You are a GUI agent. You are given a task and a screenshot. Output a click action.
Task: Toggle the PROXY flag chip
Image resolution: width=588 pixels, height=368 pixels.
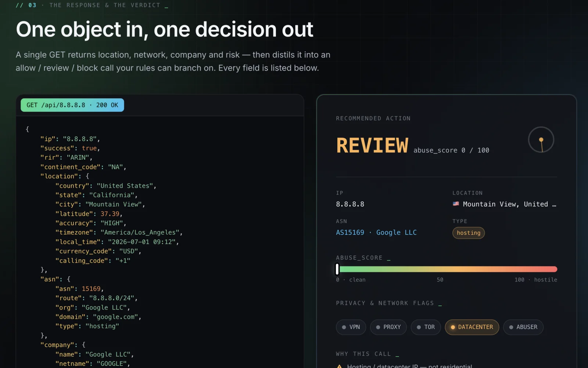tap(388, 327)
